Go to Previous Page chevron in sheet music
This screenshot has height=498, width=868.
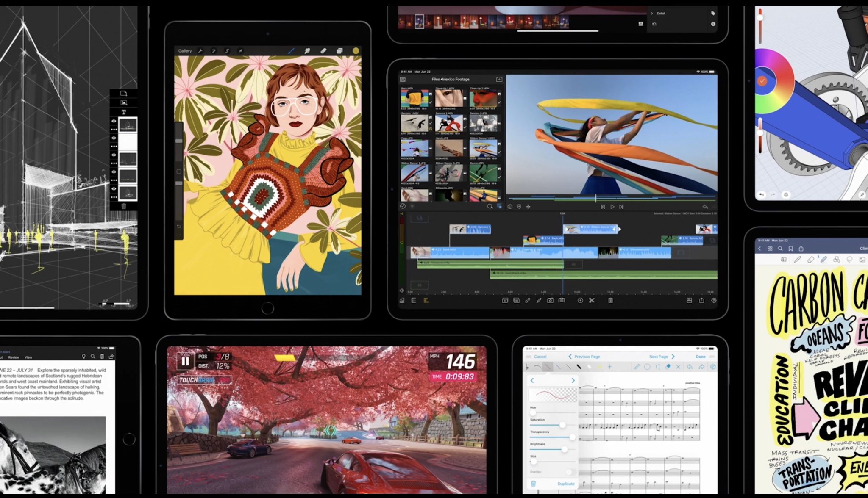tap(570, 357)
